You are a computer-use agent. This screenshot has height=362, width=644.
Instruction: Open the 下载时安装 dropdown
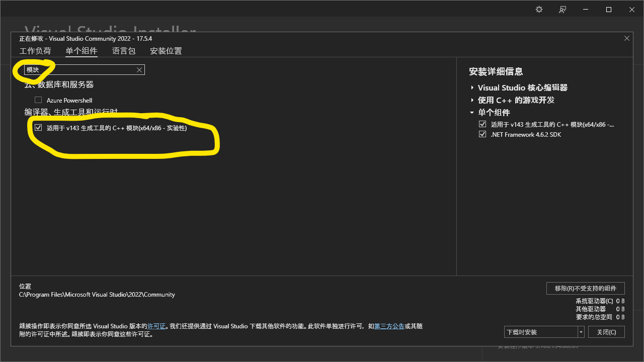pyautogui.click(x=581, y=332)
